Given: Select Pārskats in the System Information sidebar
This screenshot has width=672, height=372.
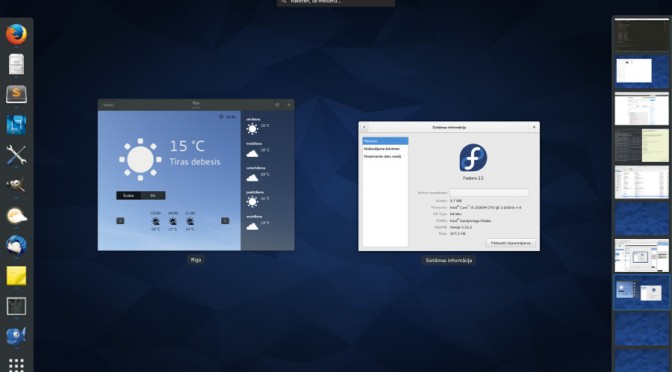Looking at the screenshot, I should tap(385, 141).
